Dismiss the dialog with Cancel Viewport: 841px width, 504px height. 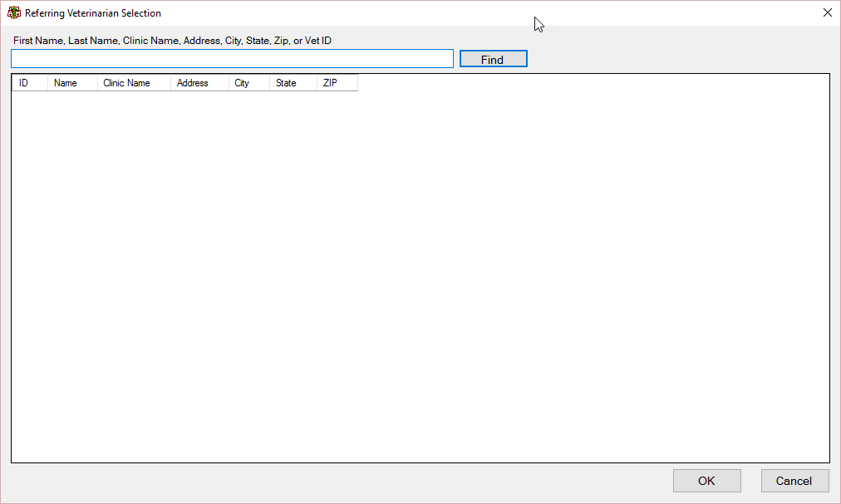[x=794, y=481]
